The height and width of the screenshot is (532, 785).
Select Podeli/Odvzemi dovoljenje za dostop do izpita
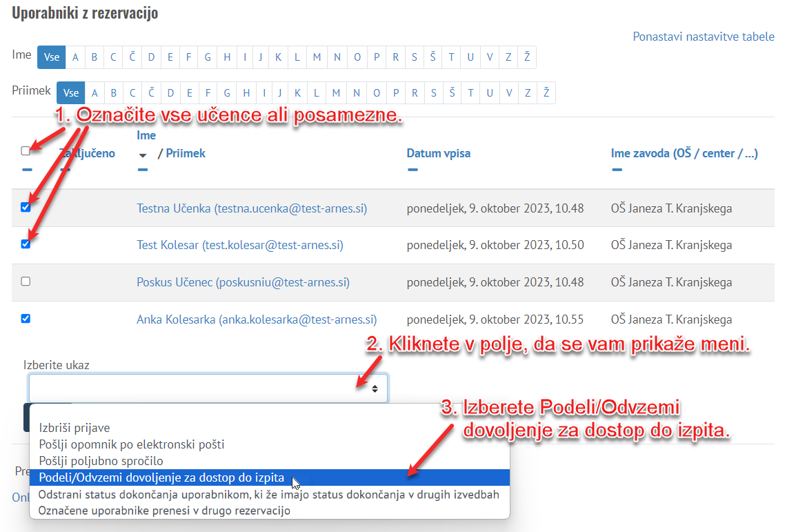pyautogui.click(x=161, y=477)
